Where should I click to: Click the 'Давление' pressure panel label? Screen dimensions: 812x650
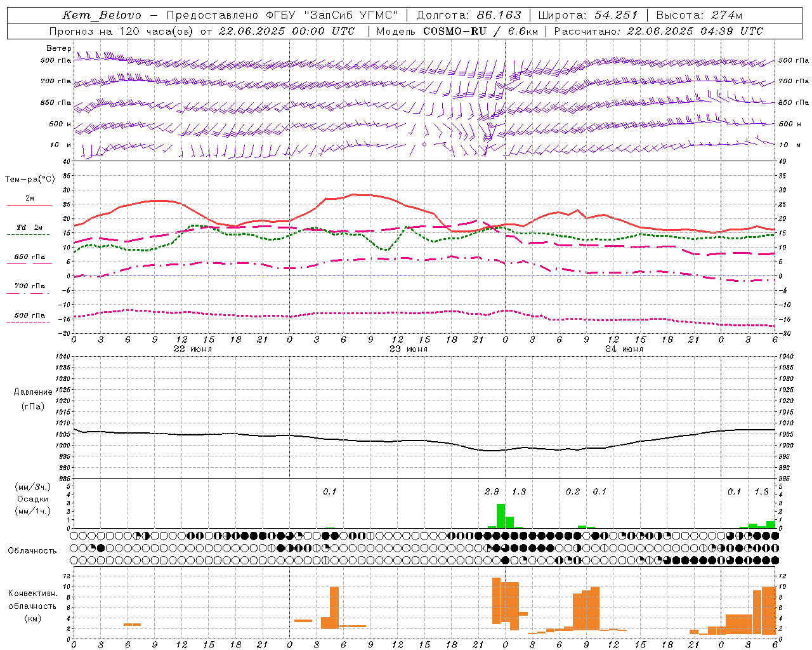[33, 392]
